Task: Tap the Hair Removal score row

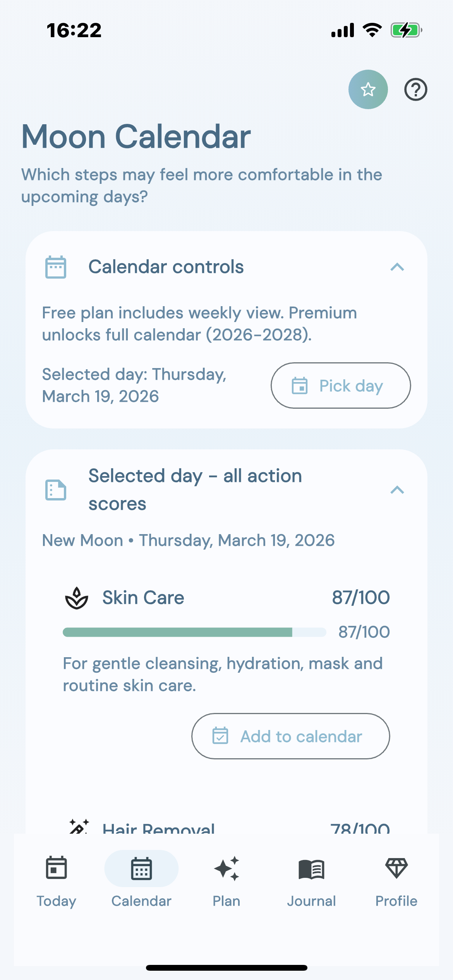Action: pos(226,827)
